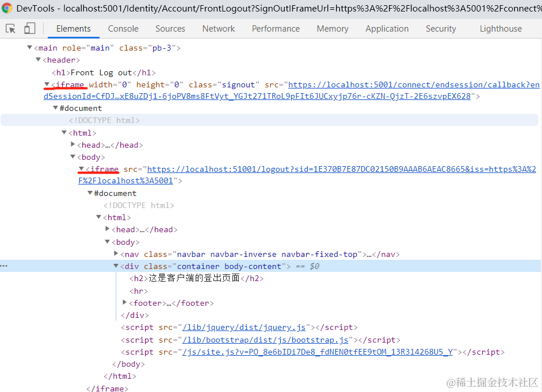Image resolution: width=542 pixels, height=392 pixels.
Task: Expand the first head element
Action: 72,144
